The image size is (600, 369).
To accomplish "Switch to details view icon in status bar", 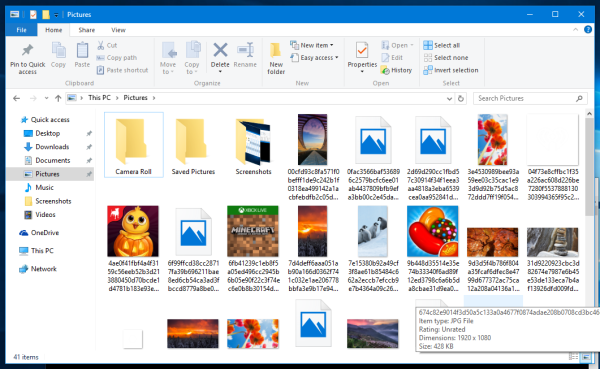I will click(x=573, y=357).
